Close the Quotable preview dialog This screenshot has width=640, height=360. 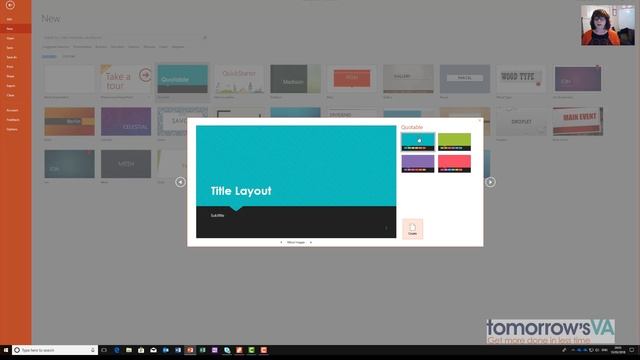pos(480,120)
